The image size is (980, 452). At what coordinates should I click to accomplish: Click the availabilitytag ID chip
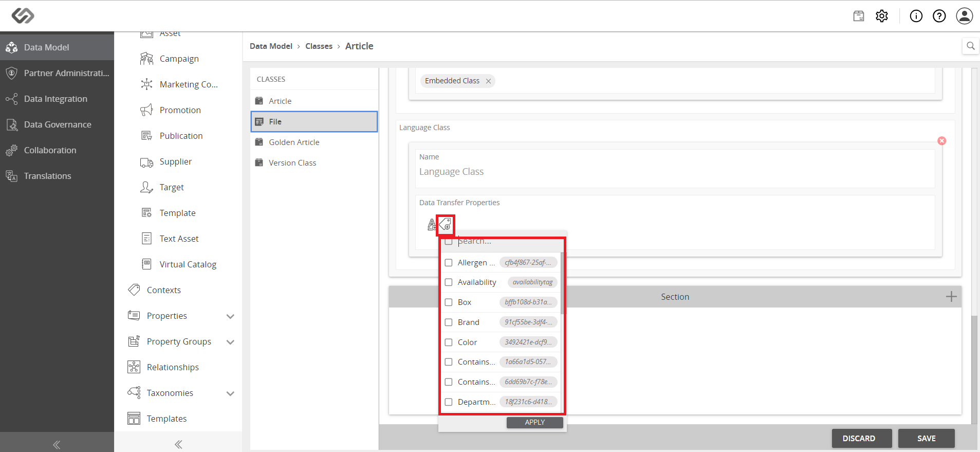(x=532, y=282)
